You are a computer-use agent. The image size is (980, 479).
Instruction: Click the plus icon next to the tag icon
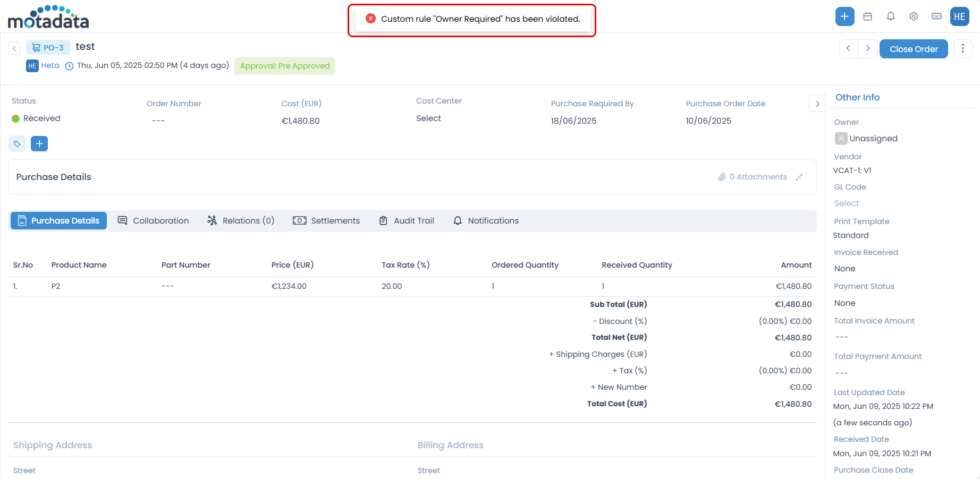pyautogui.click(x=39, y=143)
